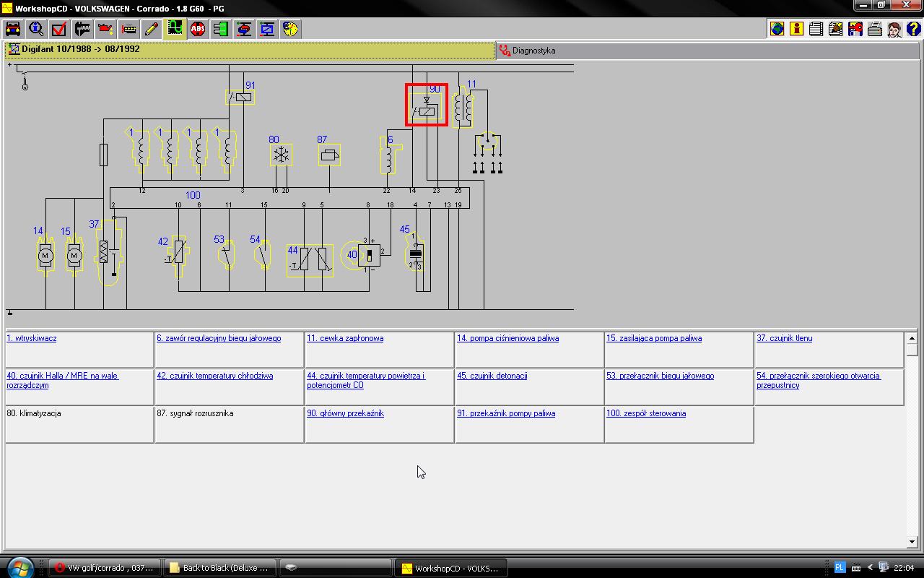
Task: Print using the printer icon
Action: 874,29
